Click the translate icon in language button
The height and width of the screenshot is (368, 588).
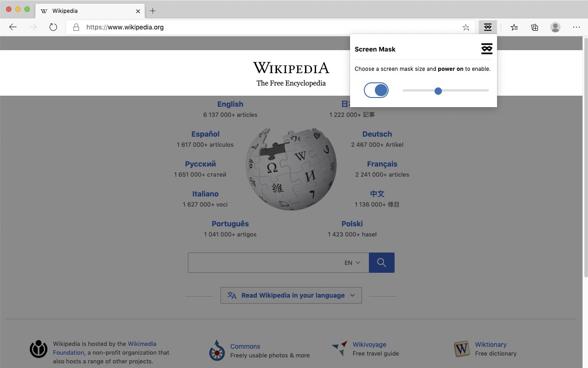(232, 295)
